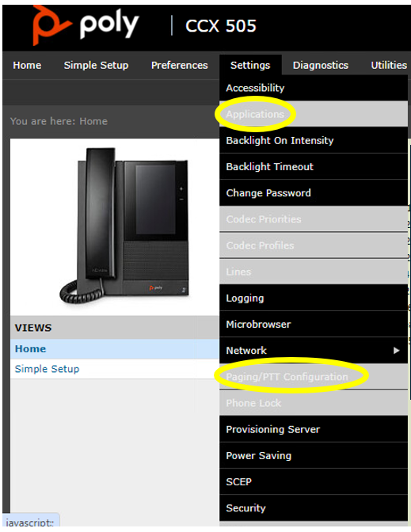Click the VIEWS panel header
The image size is (411, 532).
pyautogui.click(x=115, y=328)
